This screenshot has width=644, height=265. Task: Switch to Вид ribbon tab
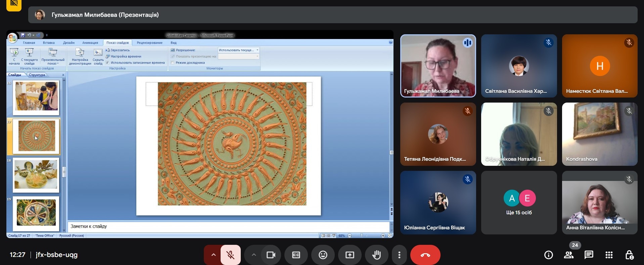[x=174, y=43]
